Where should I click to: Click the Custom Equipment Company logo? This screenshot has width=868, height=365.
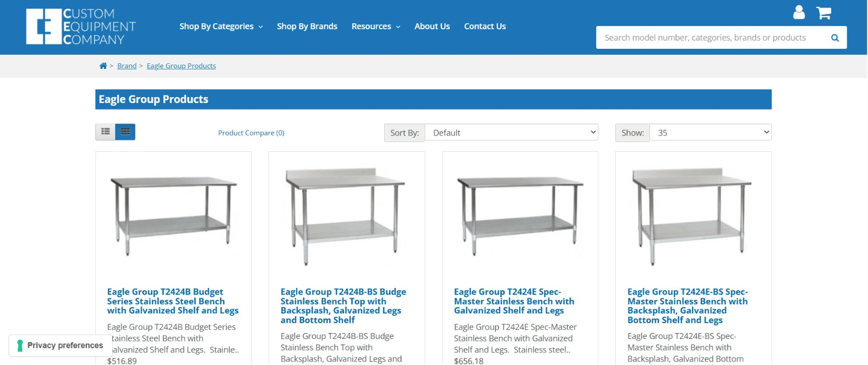click(81, 27)
